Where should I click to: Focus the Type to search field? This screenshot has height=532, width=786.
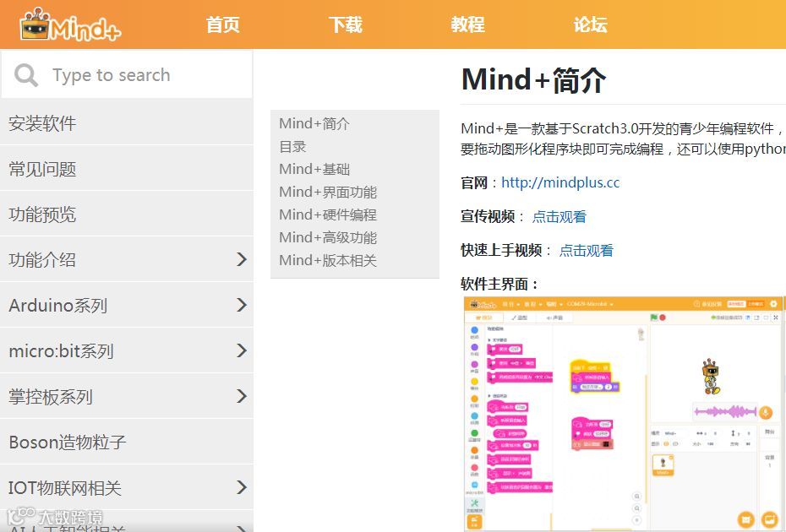click(127, 74)
